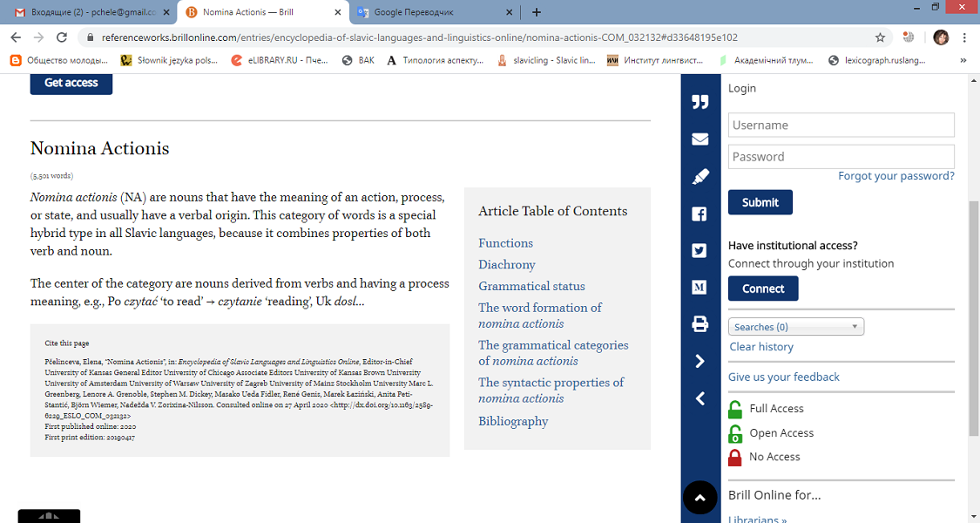Close the Google Переводчик tab
Image resolution: width=980 pixels, height=523 pixels.
(x=509, y=12)
